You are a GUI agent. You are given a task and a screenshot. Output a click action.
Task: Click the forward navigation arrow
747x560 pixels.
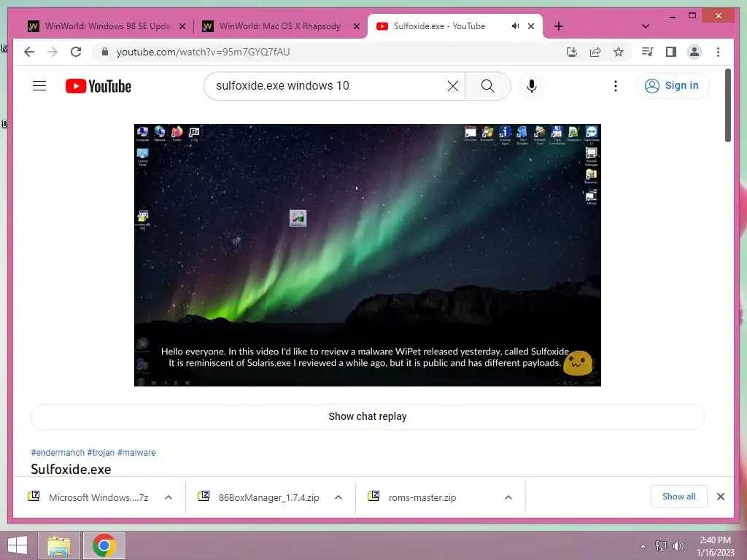coord(53,52)
